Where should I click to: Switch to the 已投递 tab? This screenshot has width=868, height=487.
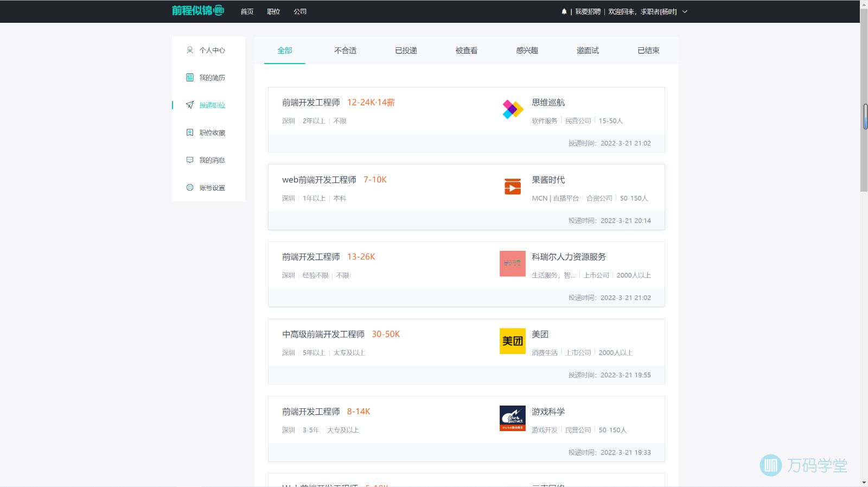[406, 50]
